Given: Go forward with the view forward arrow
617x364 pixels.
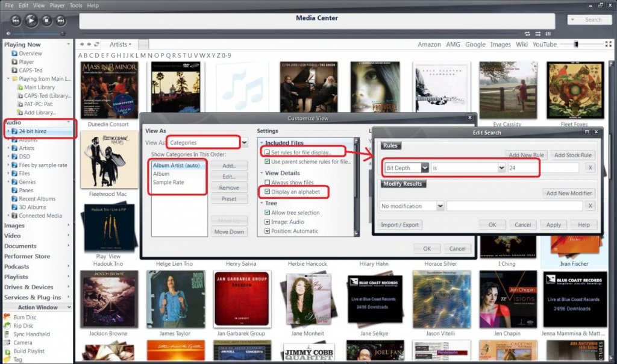Looking at the screenshot, I should pyautogui.click(x=89, y=45).
